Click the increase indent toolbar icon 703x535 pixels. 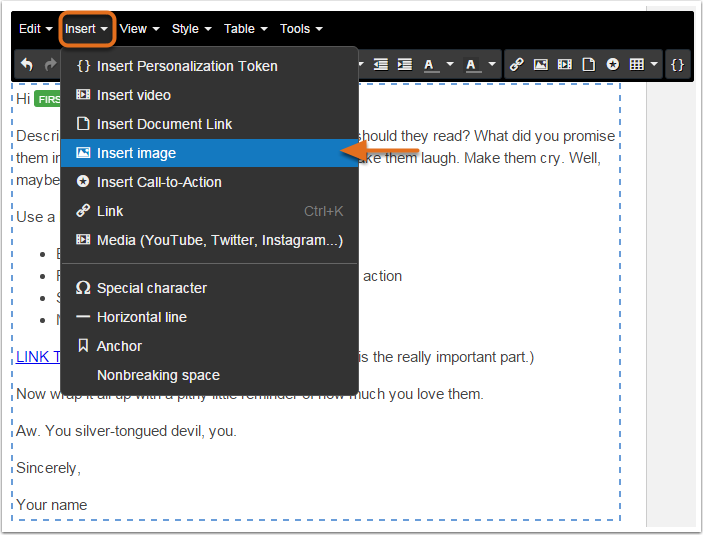point(404,65)
